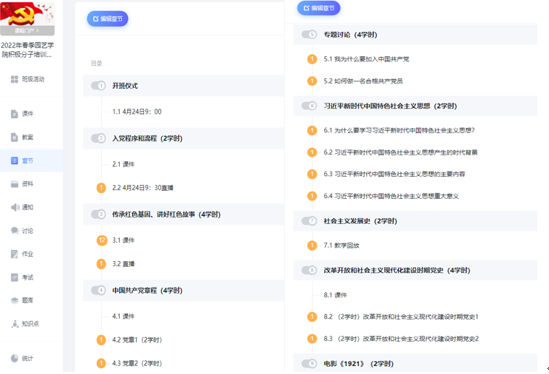Toggle the chapter 8 switch for 改革开放 chapter

pyautogui.click(x=309, y=270)
